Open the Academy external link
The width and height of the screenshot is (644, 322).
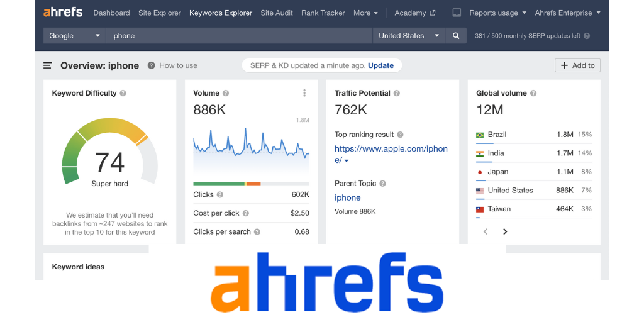click(x=415, y=13)
